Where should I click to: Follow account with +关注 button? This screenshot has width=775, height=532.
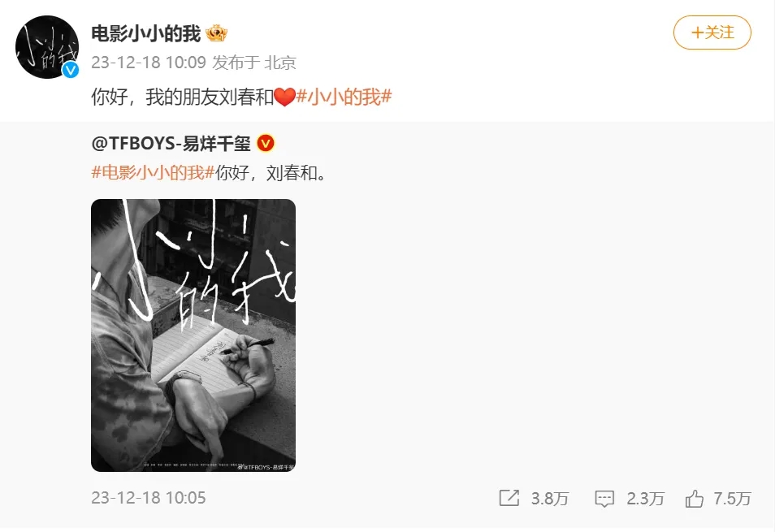[x=712, y=32]
